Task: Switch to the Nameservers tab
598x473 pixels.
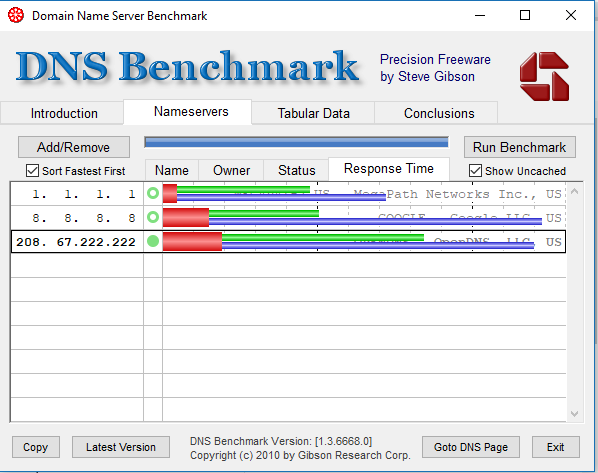Action: tap(187, 112)
